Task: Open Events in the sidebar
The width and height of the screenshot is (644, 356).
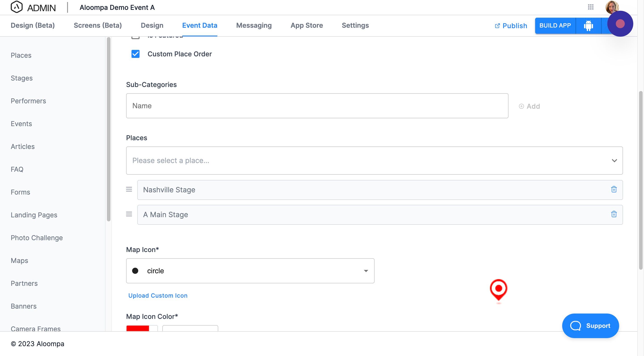Action: click(21, 124)
